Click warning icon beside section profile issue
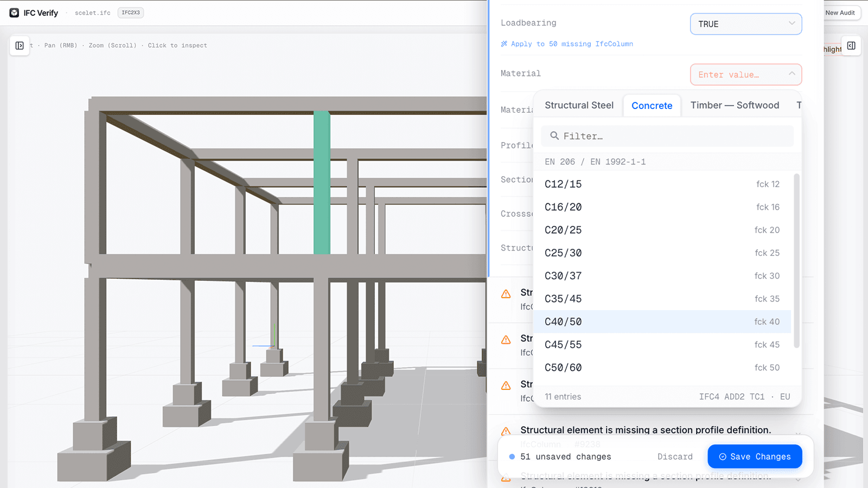 [506, 431]
